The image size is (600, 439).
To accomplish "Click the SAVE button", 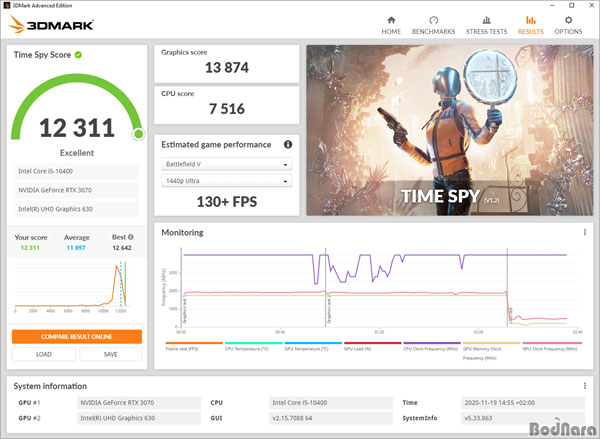I will [111, 354].
